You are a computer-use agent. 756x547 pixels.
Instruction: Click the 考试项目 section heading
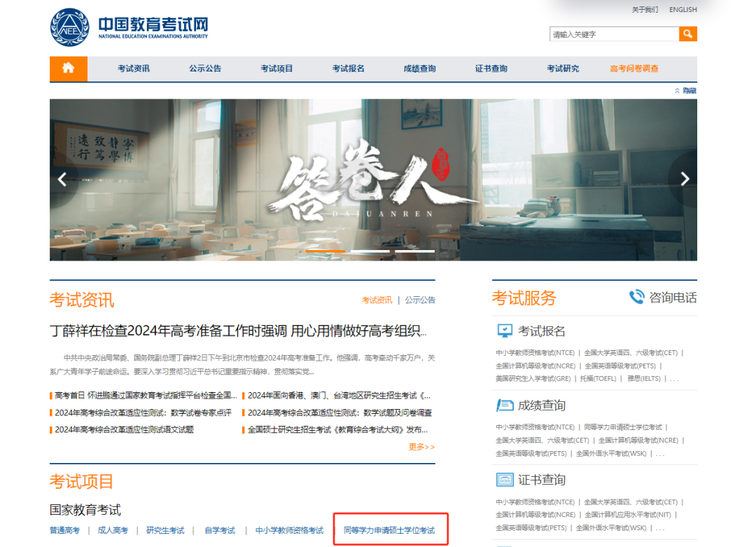(81, 481)
